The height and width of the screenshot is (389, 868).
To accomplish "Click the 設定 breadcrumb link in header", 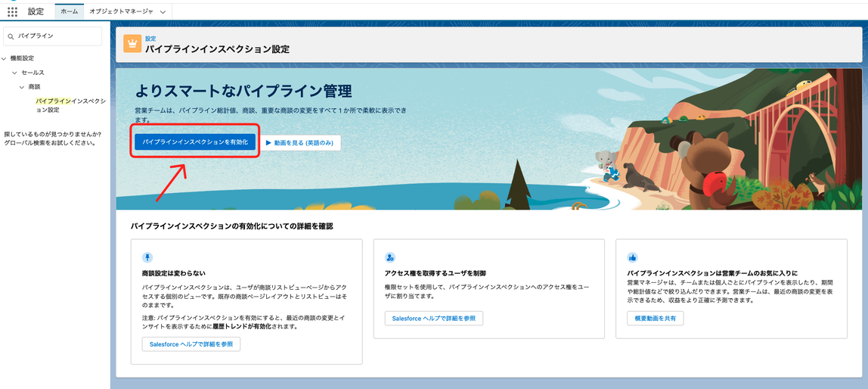I will pyautogui.click(x=150, y=39).
